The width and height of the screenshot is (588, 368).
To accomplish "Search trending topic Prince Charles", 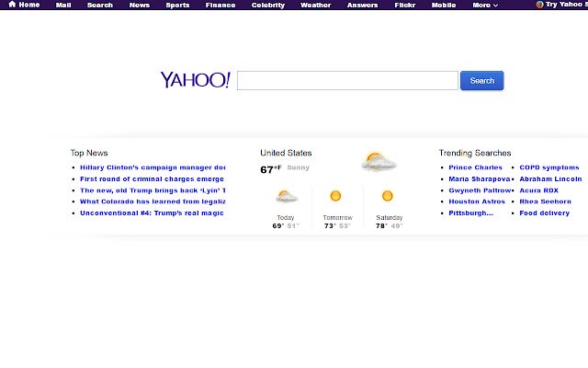I will (476, 167).
